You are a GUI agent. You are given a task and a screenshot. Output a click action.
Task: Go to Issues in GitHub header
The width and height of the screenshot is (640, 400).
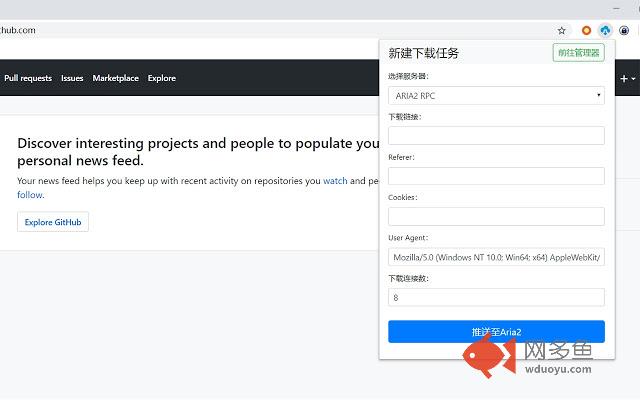pyautogui.click(x=72, y=78)
